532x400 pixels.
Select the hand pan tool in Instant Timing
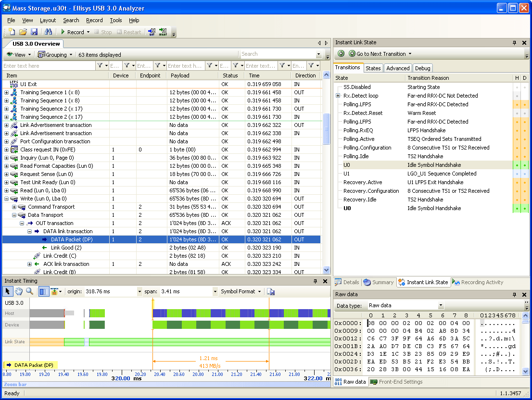19,291
